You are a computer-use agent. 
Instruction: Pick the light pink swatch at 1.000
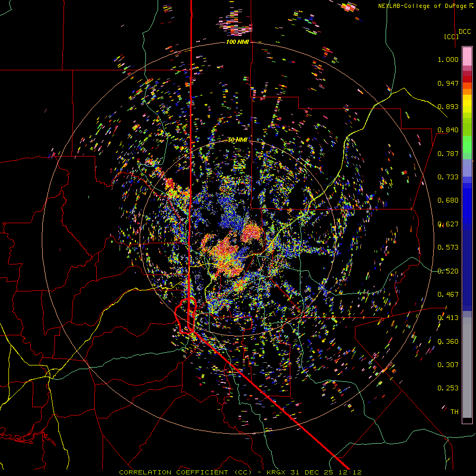(x=467, y=57)
